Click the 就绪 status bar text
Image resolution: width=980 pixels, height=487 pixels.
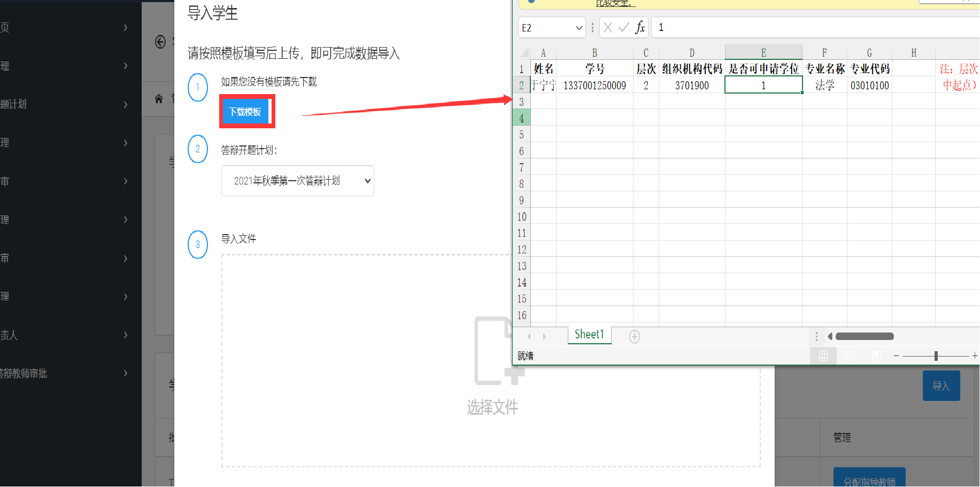526,356
